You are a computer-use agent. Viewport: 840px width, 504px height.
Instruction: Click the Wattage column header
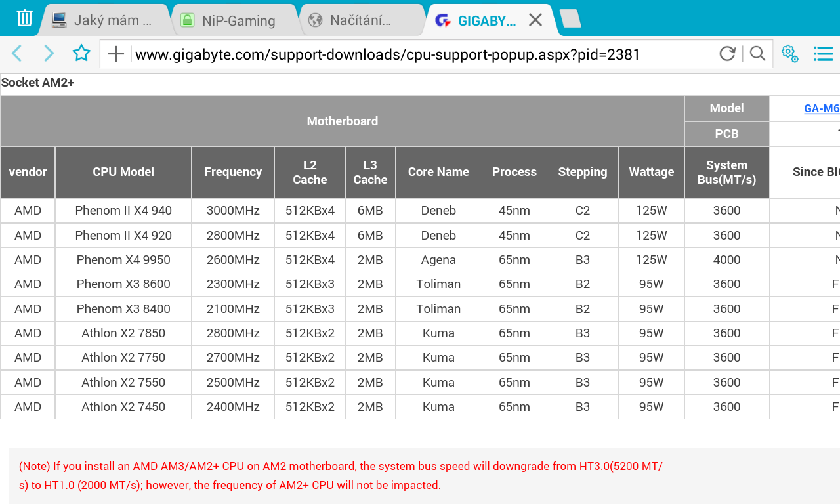coord(652,172)
